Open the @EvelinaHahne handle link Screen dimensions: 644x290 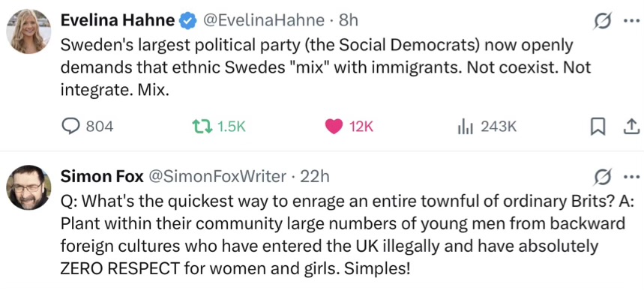point(262,20)
